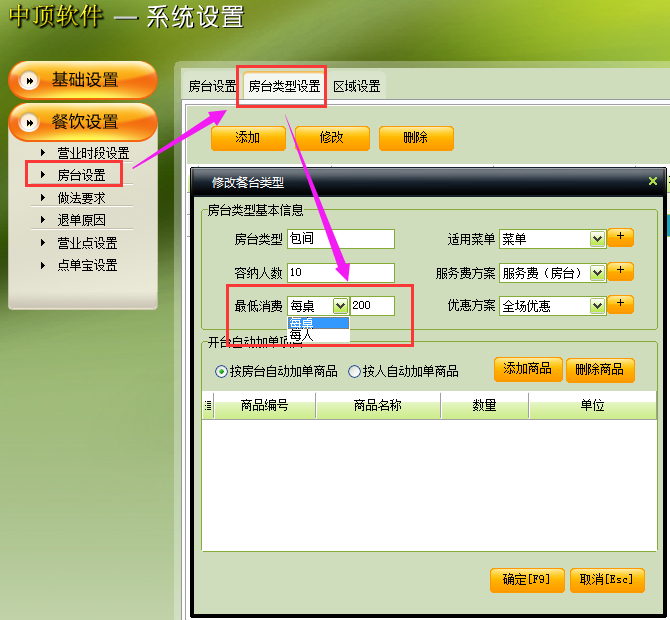The height and width of the screenshot is (620, 670).
Task: Switch to the 房台设置 tab
Action: tap(212, 86)
